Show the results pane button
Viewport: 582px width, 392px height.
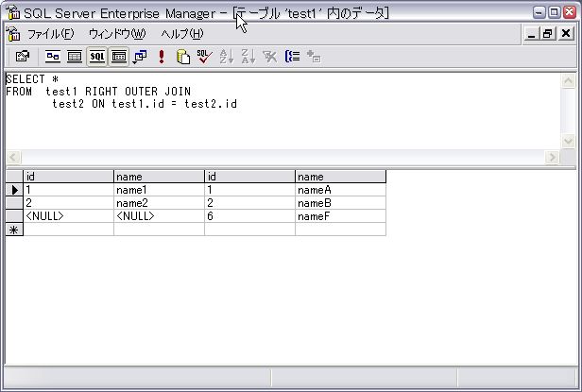[x=119, y=57]
